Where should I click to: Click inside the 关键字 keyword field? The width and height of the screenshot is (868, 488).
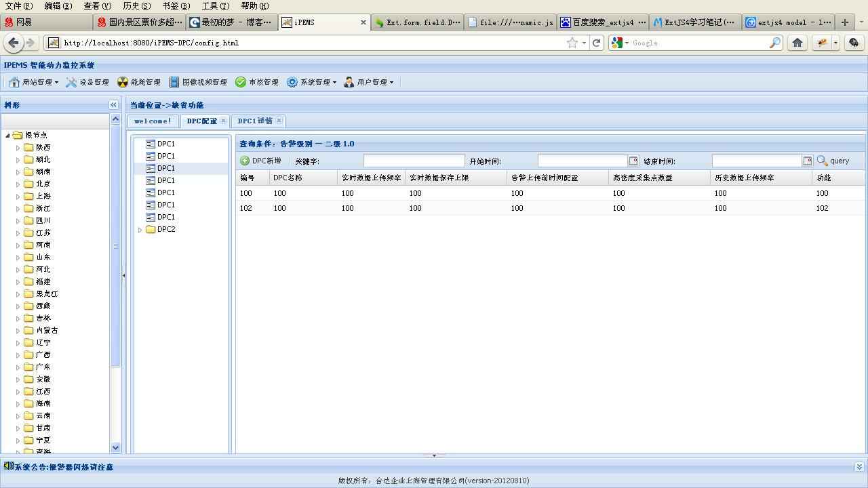[414, 161]
